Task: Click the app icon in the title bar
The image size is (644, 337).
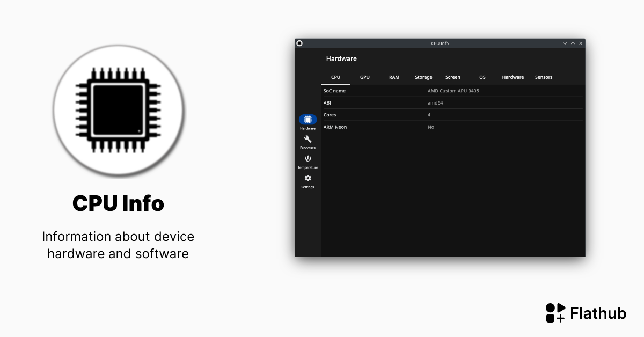Action: (299, 43)
